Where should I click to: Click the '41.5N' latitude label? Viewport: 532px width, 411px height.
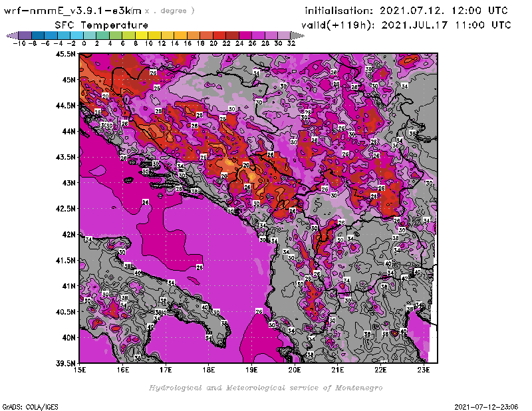65,260
